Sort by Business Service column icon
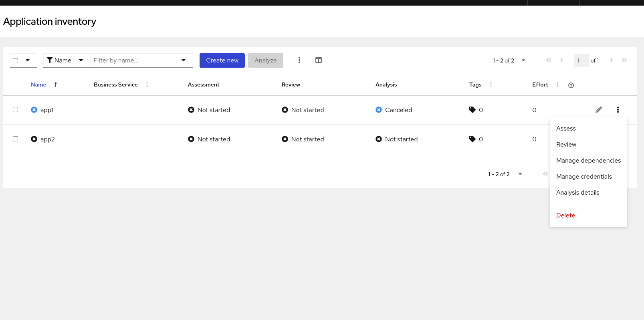 pyautogui.click(x=147, y=85)
